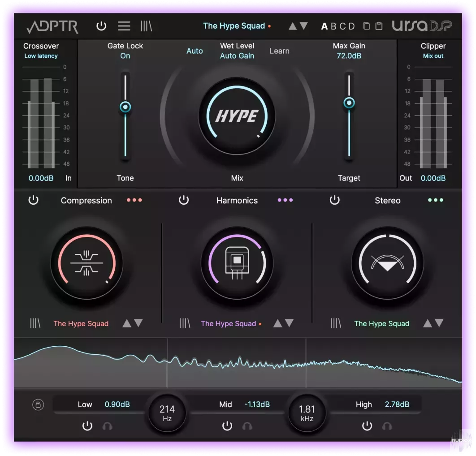This screenshot has height=456, width=476.
Task: Open Compression The Hype Squad preset name
Action: 81,323
